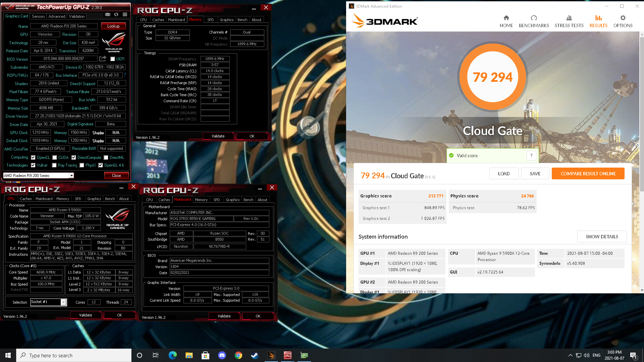
Task: Click OK in CPU tab CPU-Z window
Action: (x=119, y=315)
